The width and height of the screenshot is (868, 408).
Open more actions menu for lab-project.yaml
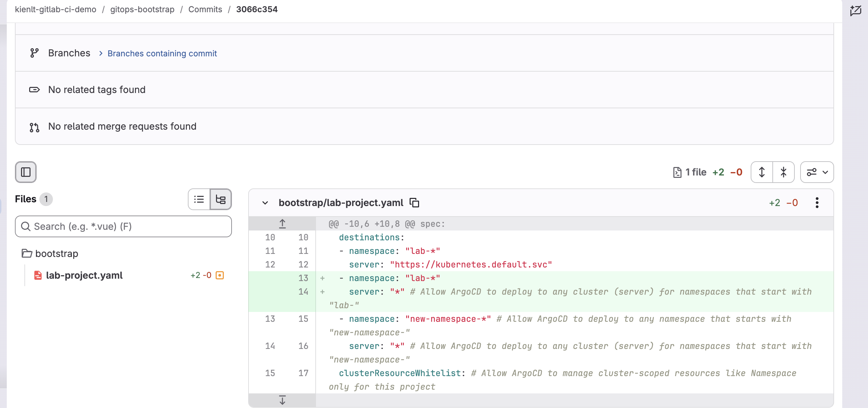point(817,203)
